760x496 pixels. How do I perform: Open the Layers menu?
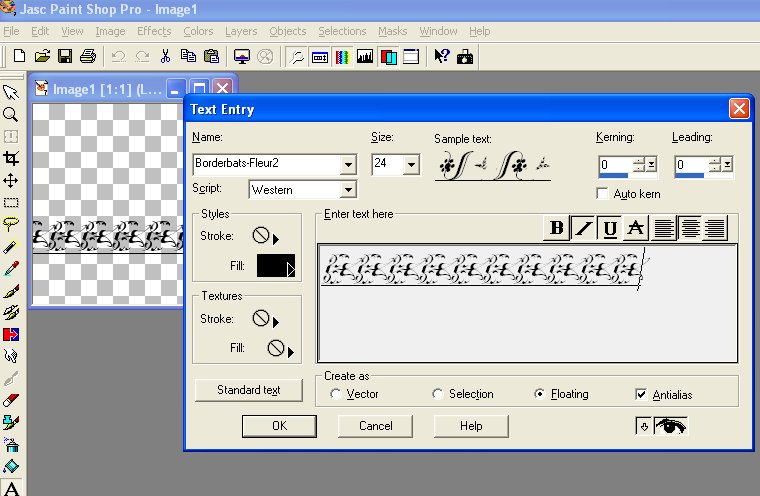(241, 31)
